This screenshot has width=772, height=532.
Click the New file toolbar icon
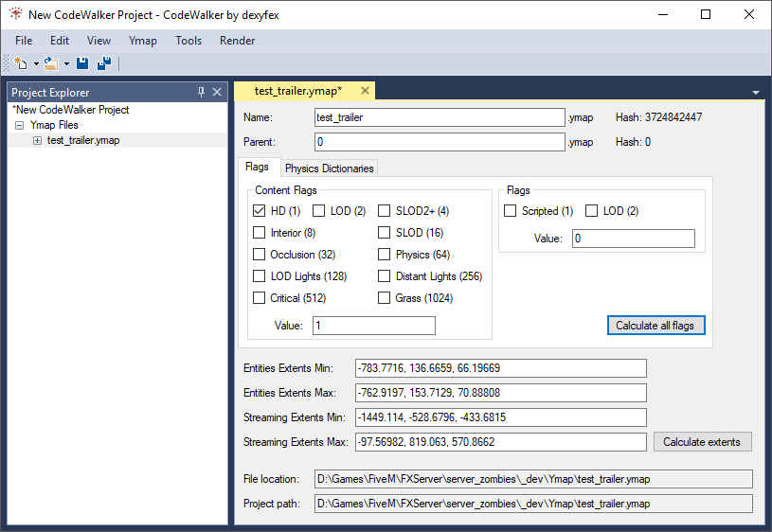click(x=21, y=64)
